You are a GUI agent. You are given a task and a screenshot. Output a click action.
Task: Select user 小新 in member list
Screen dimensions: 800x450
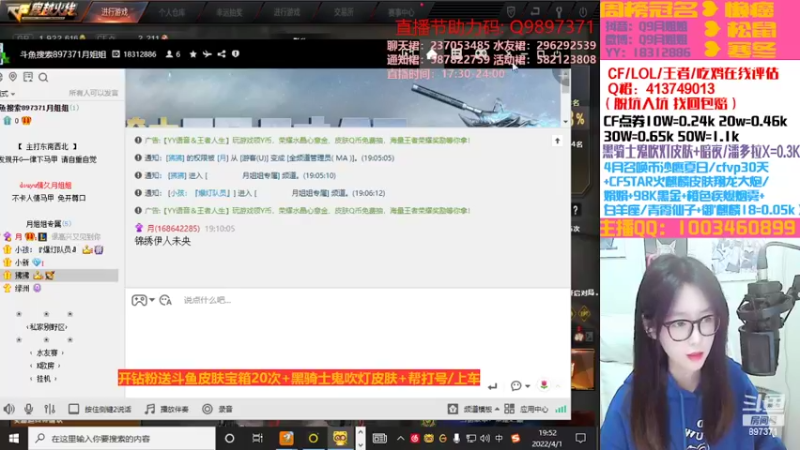point(24,262)
